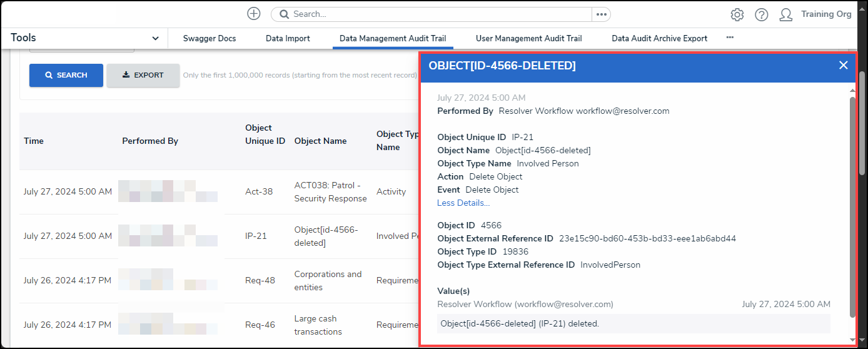Sort by the Time column header
Image resolution: width=868 pixels, height=349 pixels.
(x=34, y=141)
